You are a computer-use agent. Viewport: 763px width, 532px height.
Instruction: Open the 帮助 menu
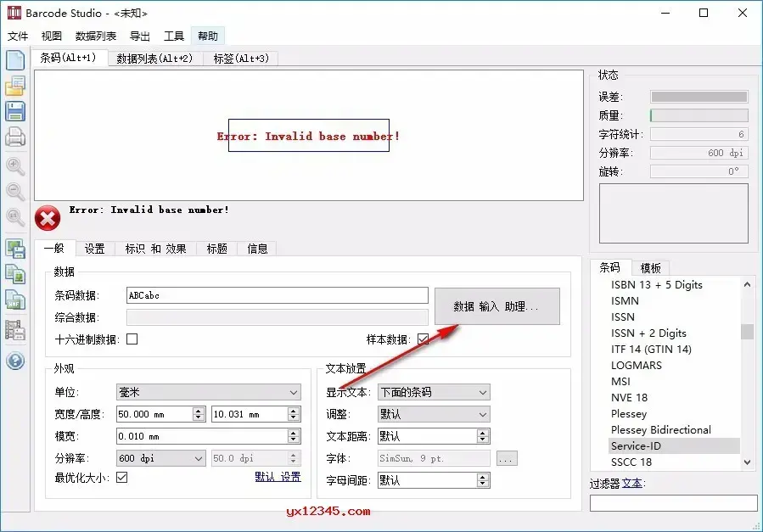[208, 36]
